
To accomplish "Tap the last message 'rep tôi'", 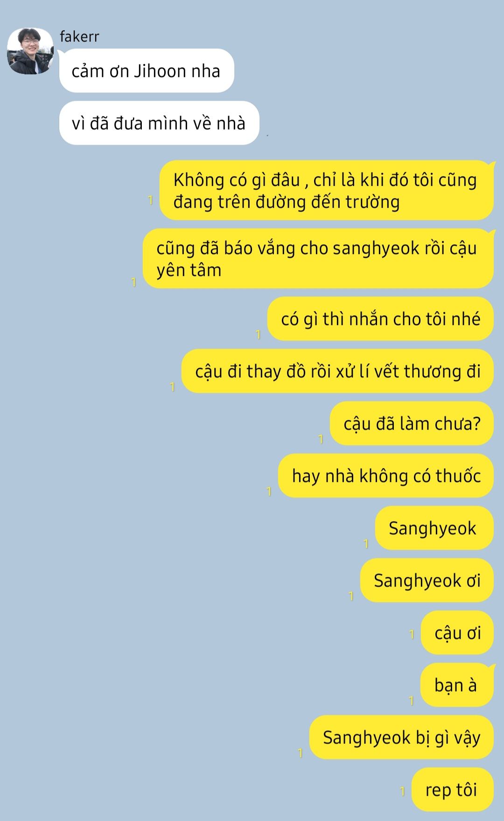I will pos(452,790).
